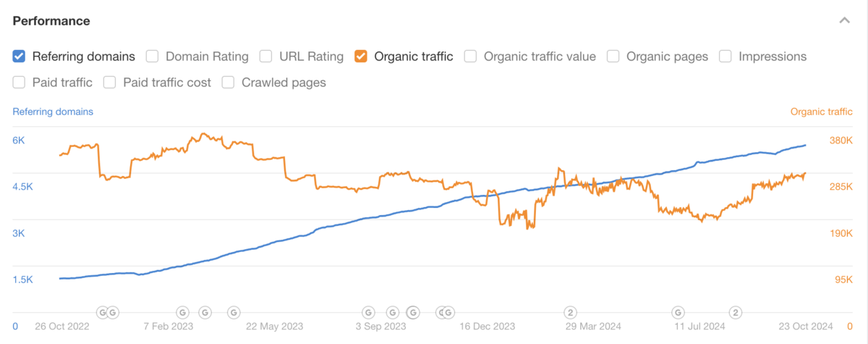Enable Organic pages metric
The height and width of the screenshot is (344, 868).
point(613,56)
